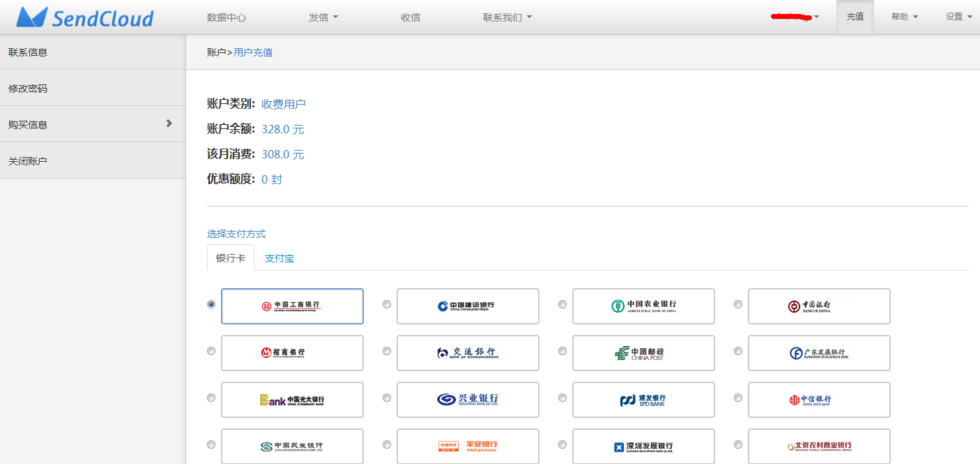This screenshot has width=980, height=464.
Task: Pick the 中信银行 CITIC Bank logo card
Action: click(819, 400)
